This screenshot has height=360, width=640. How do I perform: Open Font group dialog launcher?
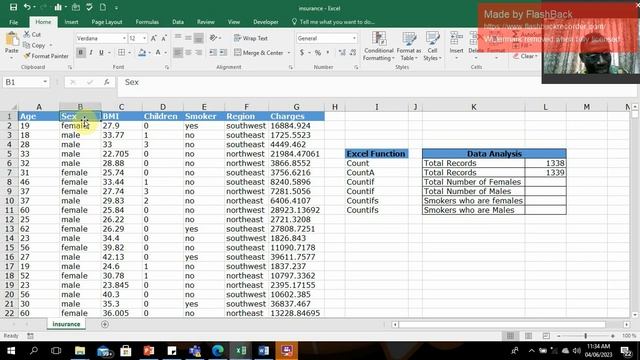coord(167,67)
